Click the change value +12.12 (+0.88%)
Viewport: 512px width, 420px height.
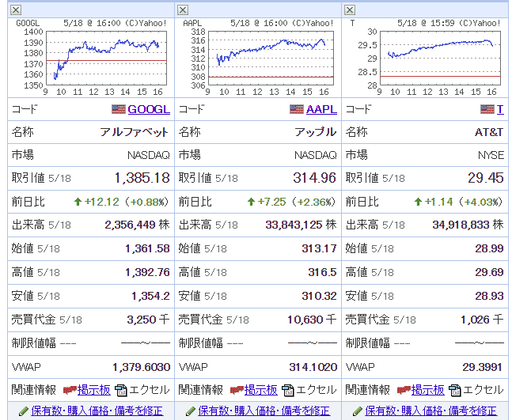(x=127, y=202)
